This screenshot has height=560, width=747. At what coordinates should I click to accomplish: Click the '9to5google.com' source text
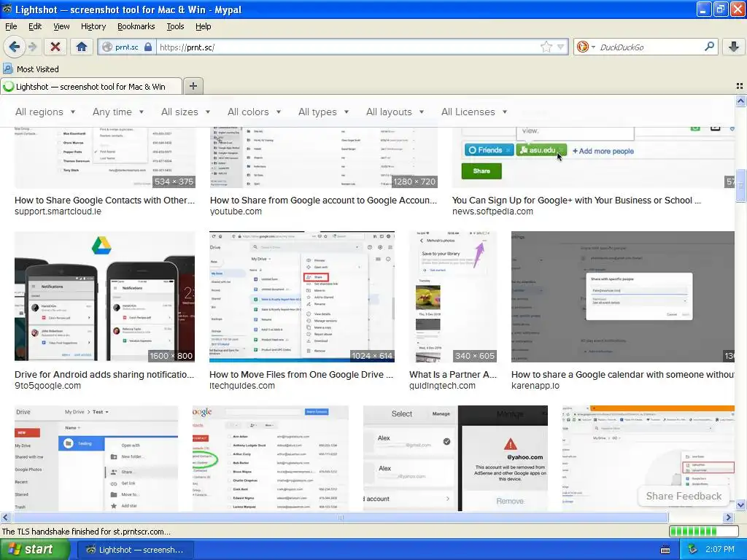47,386
